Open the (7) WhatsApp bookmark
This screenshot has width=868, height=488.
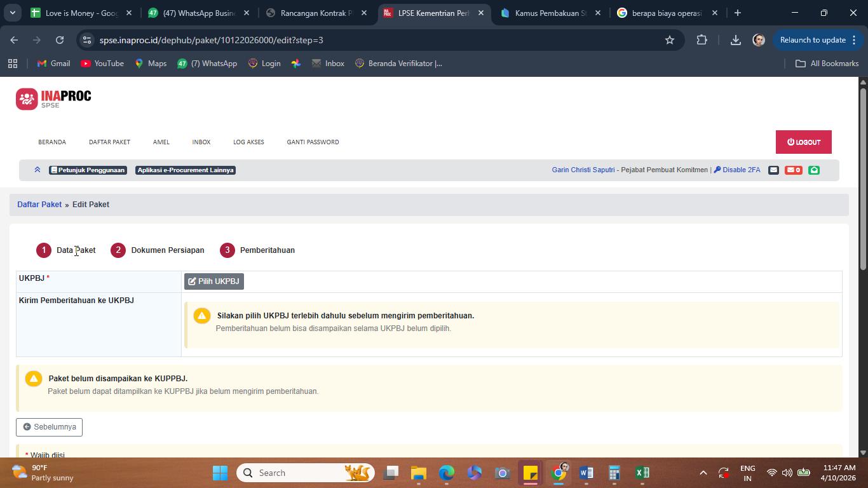(x=207, y=64)
